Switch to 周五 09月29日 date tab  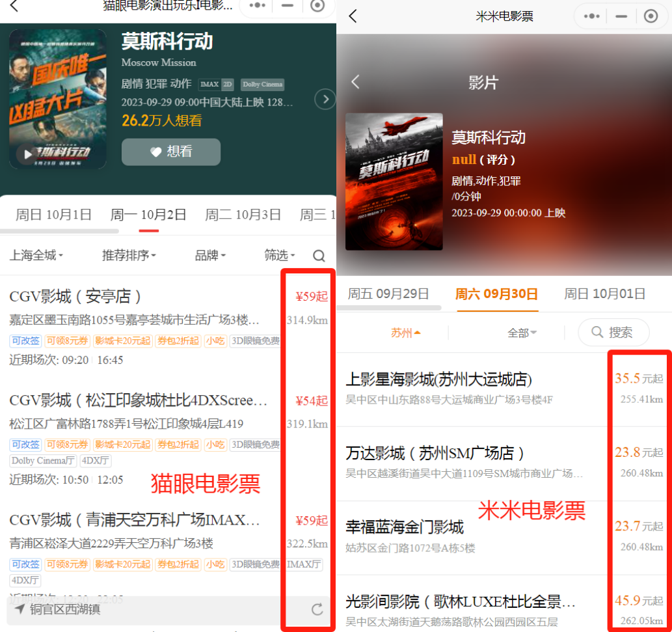(388, 294)
